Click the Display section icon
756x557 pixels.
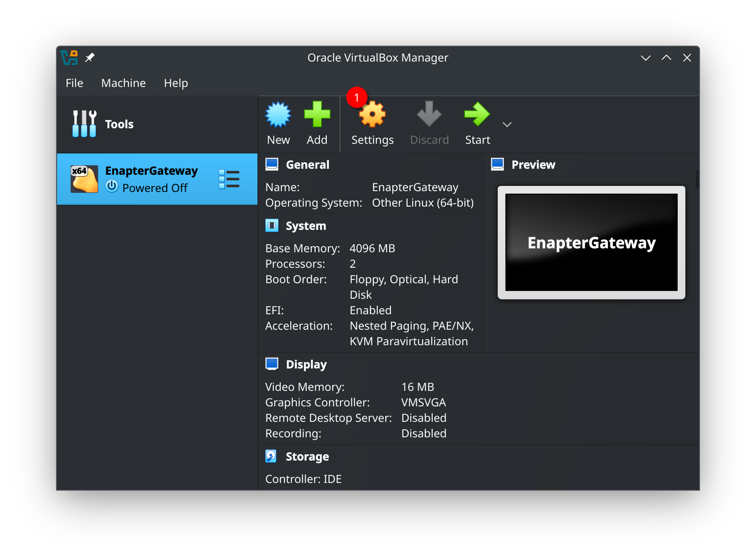[272, 363]
